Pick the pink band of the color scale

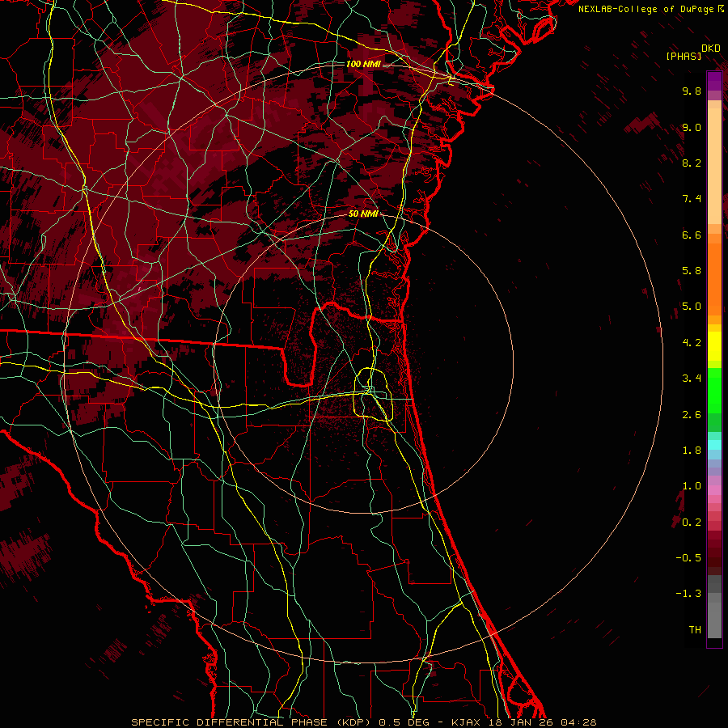click(x=714, y=490)
